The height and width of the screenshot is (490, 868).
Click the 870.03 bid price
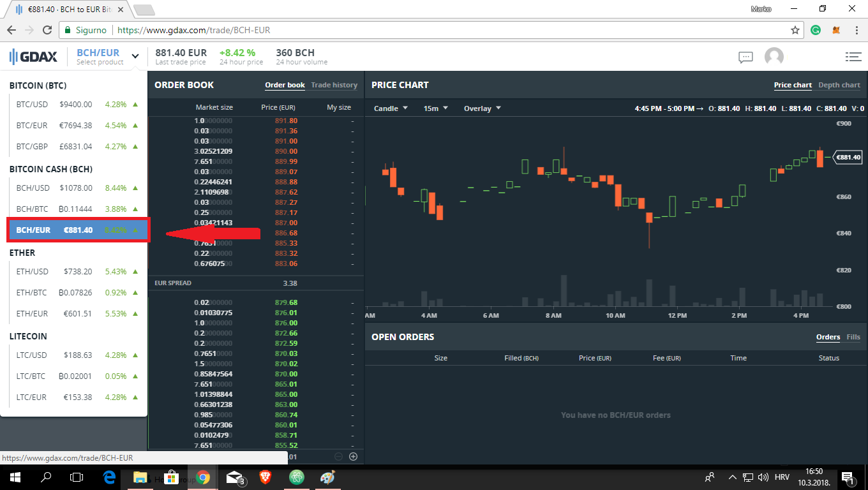[285, 353]
